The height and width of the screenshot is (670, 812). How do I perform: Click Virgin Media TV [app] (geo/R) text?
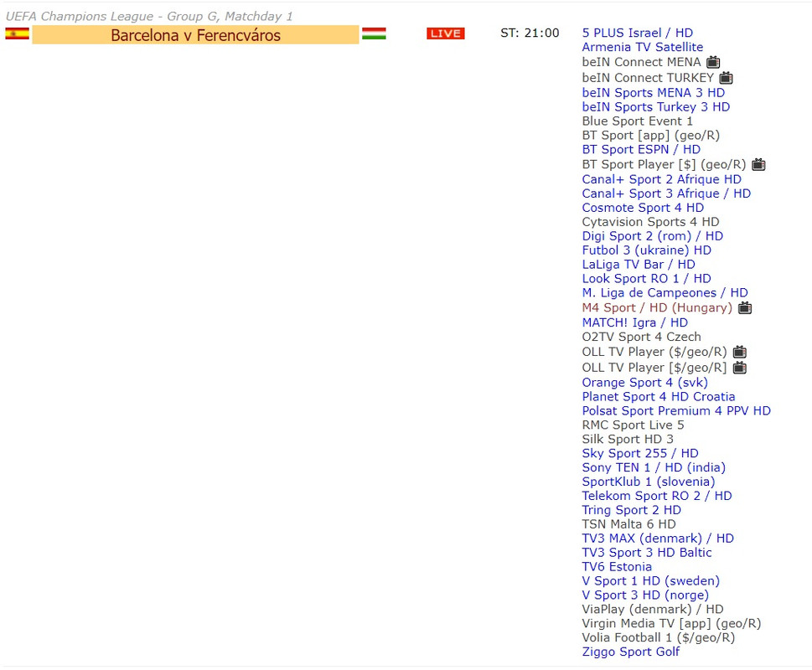click(672, 623)
